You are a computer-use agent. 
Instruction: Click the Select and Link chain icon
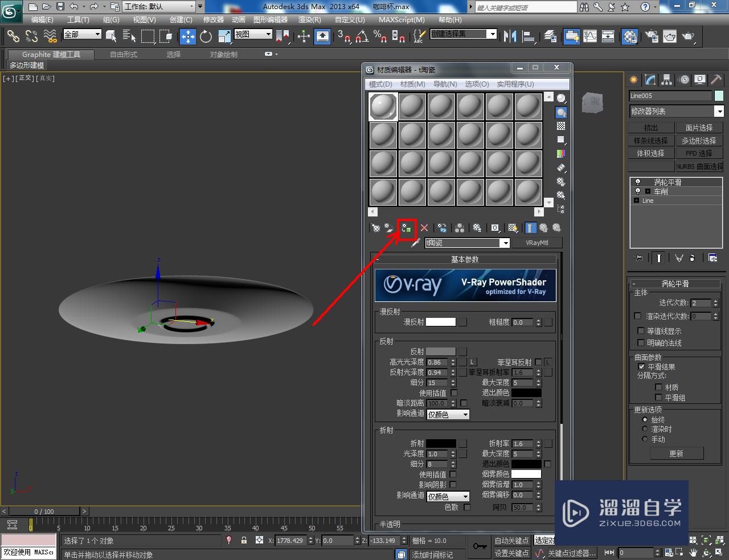13,36
